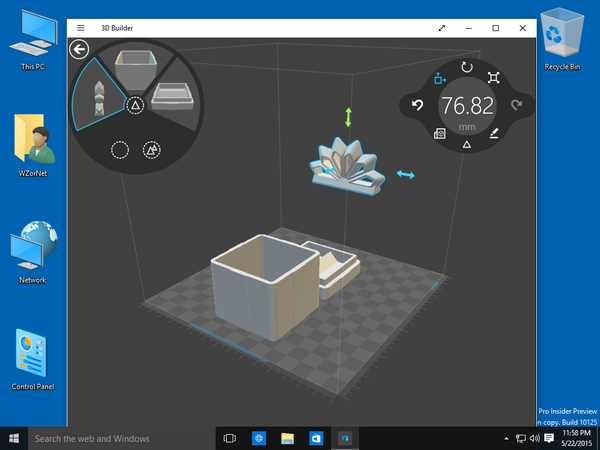The height and width of the screenshot is (450, 600).
Task: Select the Recycle Bin desktop icon
Action: (x=562, y=40)
